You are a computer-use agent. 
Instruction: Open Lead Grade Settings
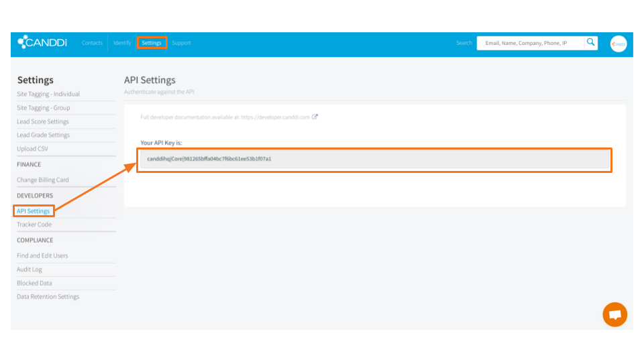click(x=43, y=135)
